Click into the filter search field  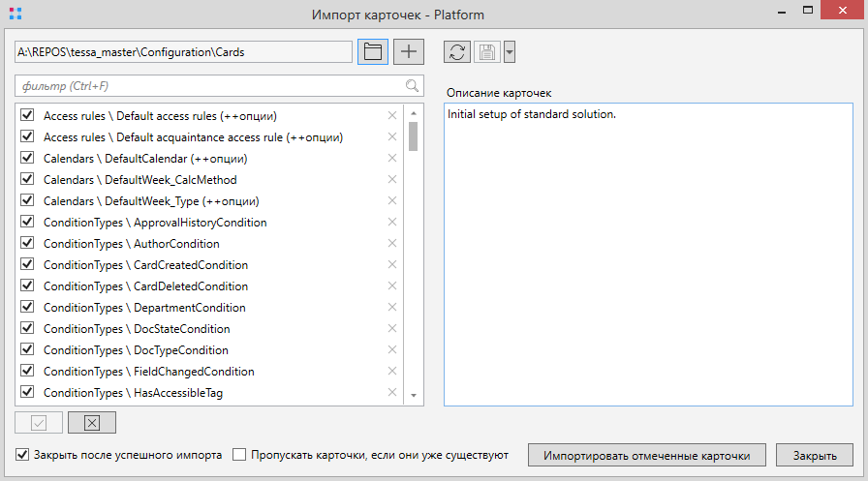pyautogui.click(x=208, y=86)
